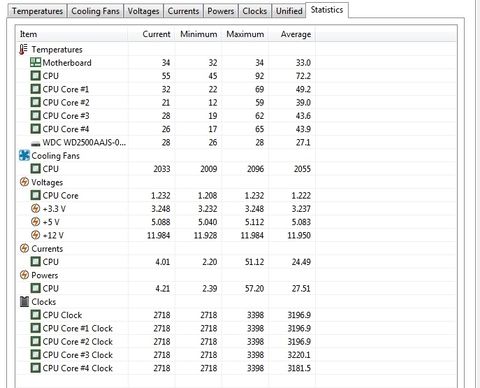Screen dimensions: 480x388
Task: Click the fan speed current value 2033
Action: [162, 169]
